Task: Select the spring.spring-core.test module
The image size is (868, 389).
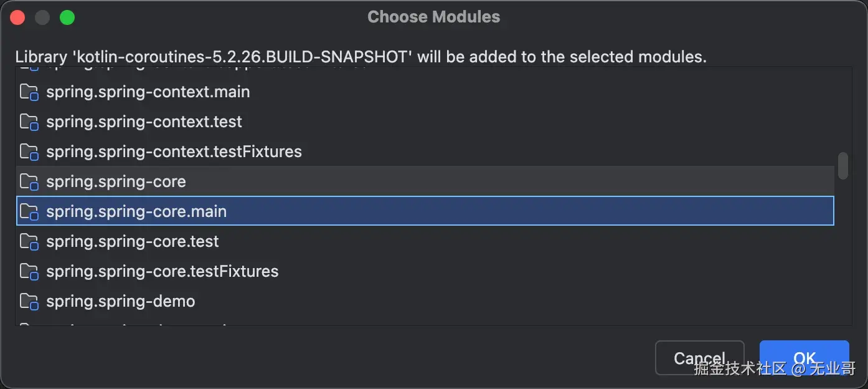Action: click(x=133, y=242)
